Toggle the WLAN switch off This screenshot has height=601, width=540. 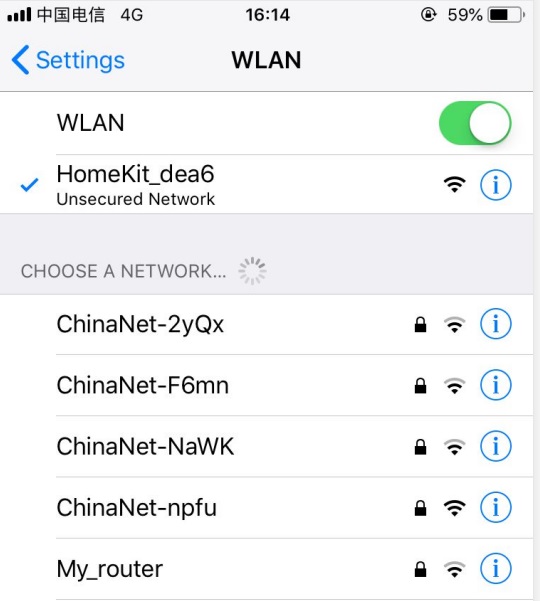(x=475, y=123)
